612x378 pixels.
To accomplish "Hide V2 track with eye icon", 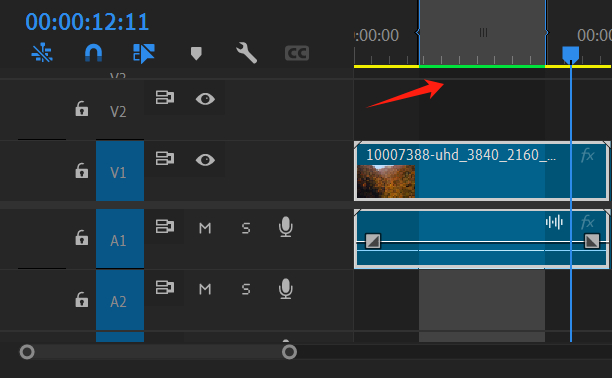I will tap(205, 99).
